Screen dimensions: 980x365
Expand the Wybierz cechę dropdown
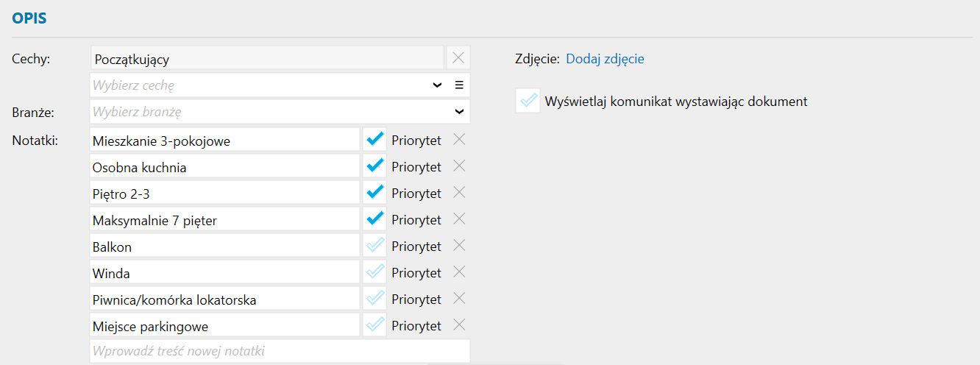point(438,85)
